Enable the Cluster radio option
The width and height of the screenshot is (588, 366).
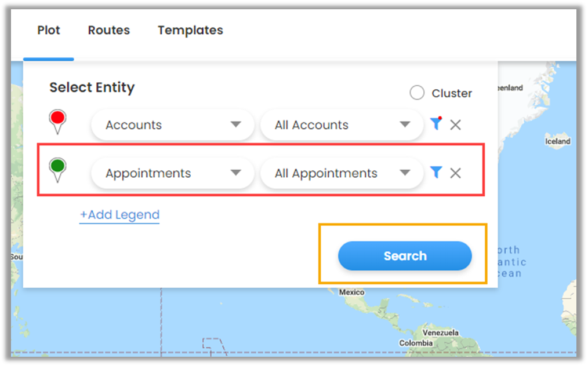point(417,93)
